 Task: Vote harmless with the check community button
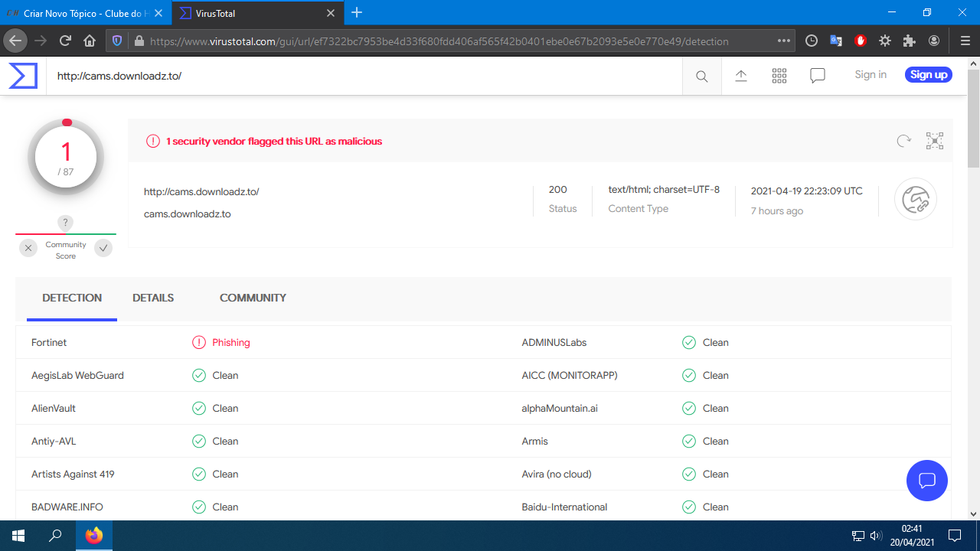point(103,248)
